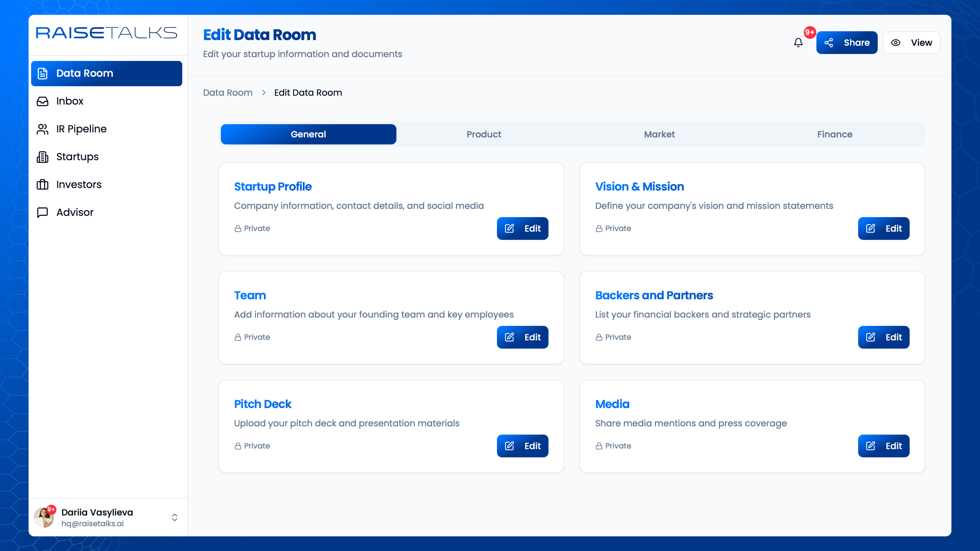980x551 pixels.
Task: Edit the Team section
Action: coord(522,337)
